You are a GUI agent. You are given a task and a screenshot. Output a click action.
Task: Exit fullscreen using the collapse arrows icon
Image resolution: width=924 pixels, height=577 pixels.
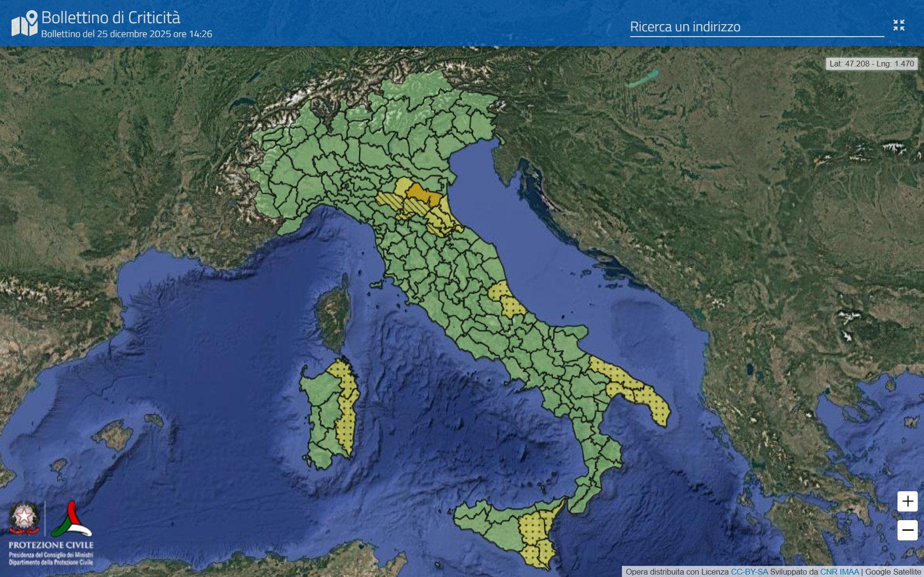[898, 25]
